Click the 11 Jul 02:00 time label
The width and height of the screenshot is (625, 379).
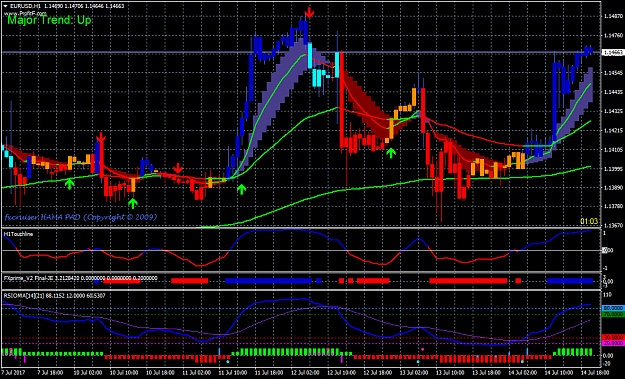[x=197, y=373]
